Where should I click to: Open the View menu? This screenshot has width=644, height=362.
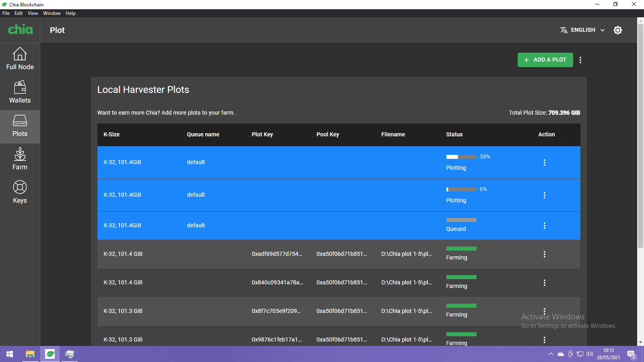pyautogui.click(x=33, y=13)
